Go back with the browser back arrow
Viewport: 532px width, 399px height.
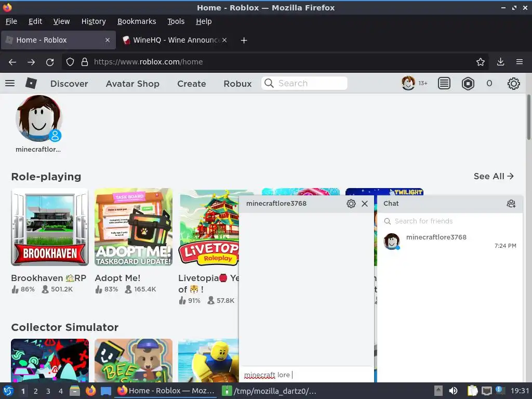pyautogui.click(x=12, y=62)
